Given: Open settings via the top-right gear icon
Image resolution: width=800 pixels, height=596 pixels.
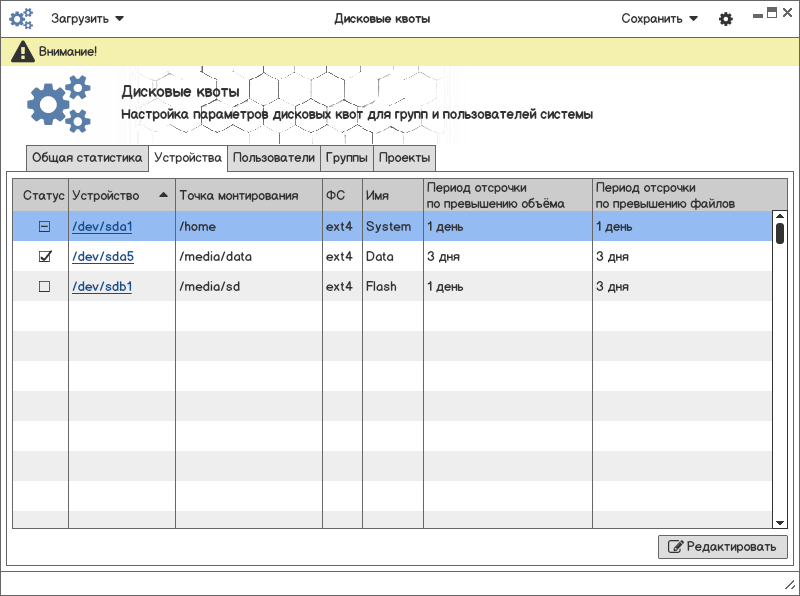Looking at the screenshot, I should point(726,19).
